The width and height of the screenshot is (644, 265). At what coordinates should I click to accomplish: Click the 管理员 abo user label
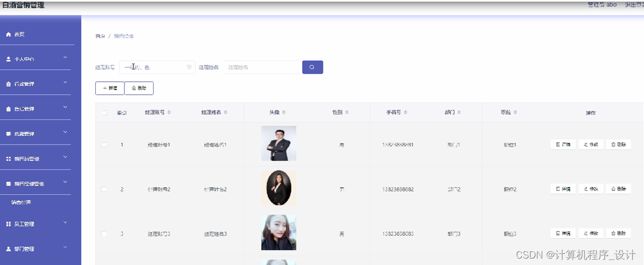(602, 4)
